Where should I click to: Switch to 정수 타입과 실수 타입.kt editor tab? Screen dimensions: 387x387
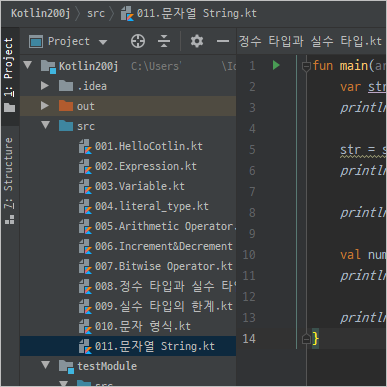310,41
